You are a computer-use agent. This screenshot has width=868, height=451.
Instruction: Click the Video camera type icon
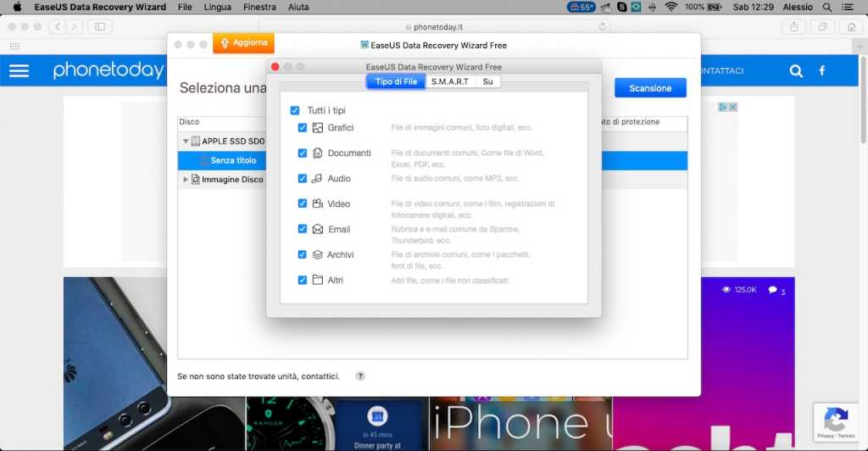(318, 204)
